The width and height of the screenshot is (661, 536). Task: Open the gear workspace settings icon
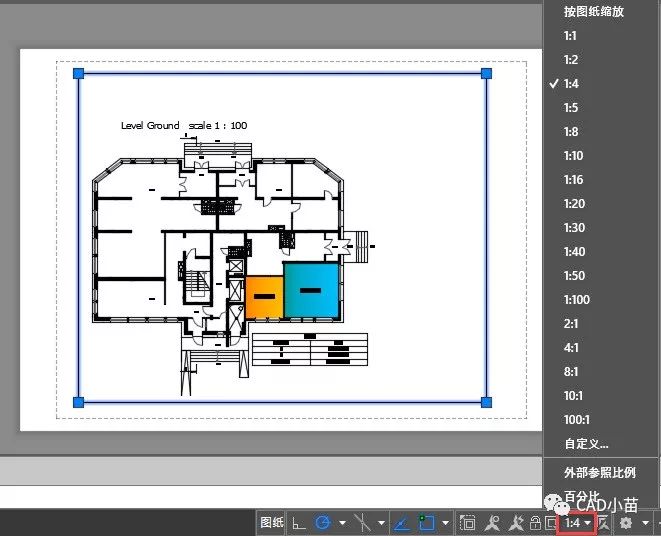[626, 522]
